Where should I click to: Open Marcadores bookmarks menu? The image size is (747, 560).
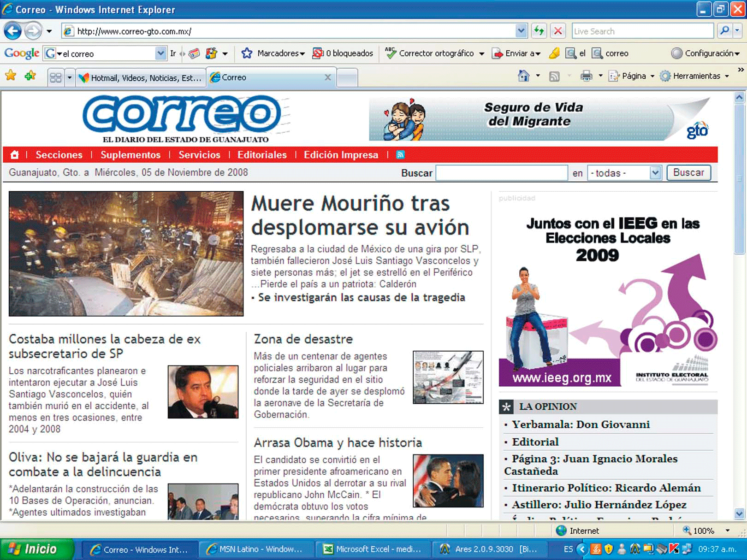(273, 53)
